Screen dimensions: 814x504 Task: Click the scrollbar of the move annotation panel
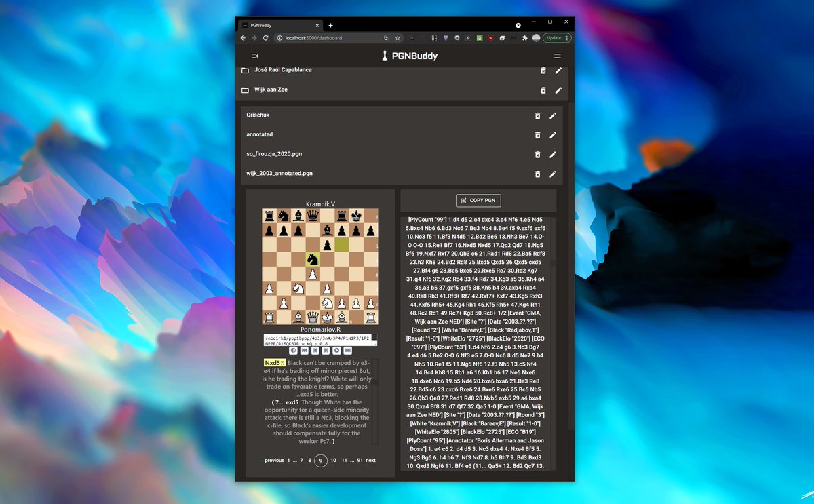point(376,402)
